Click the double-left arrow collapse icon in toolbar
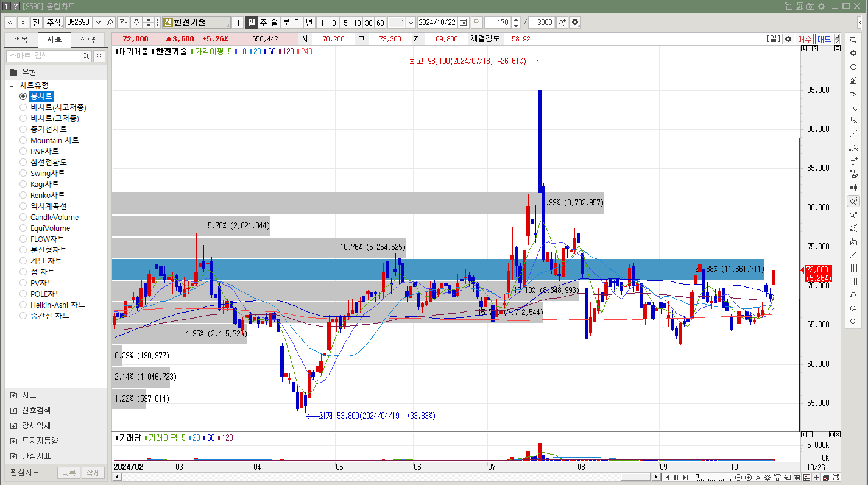 [x=10, y=22]
